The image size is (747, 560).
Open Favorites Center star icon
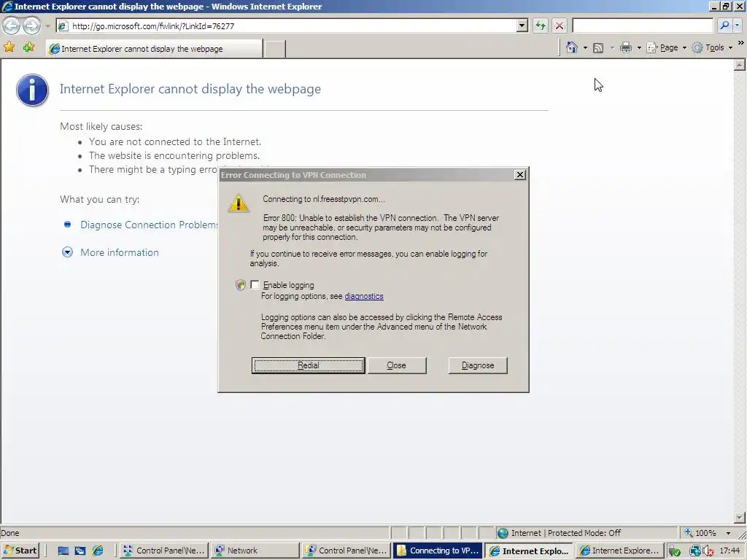click(9, 47)
